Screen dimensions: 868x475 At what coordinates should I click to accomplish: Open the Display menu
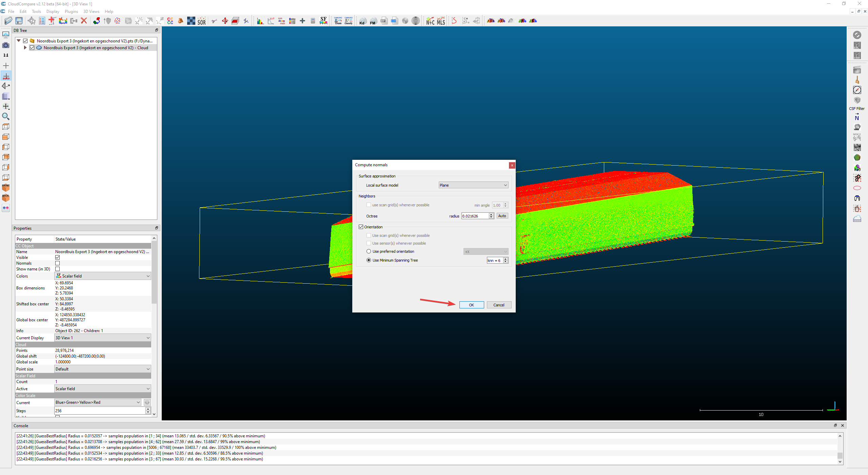53,12
